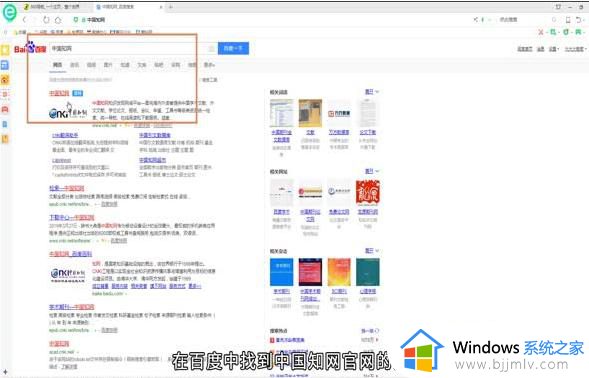The height and width of the screenshot is (378, 589).
Task: Click the share icon in the address bar
Action: point(476,20)
